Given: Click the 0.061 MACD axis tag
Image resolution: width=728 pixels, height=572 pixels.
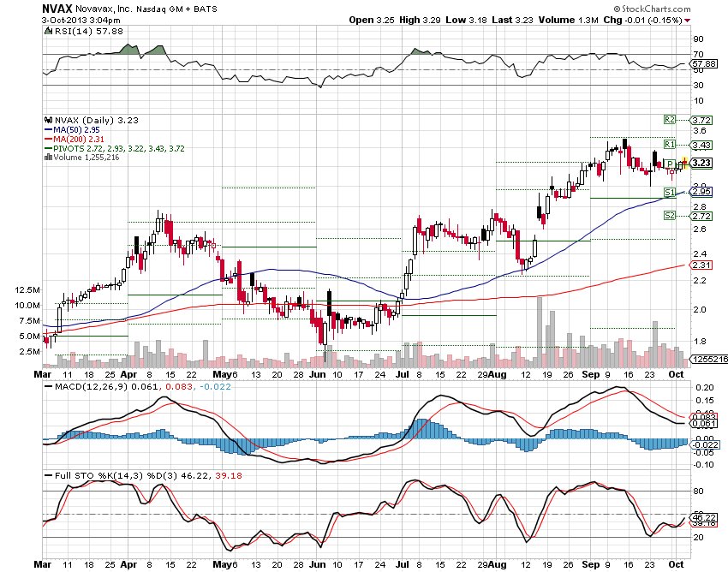Looking at the screenshot, I should pyautogui.click(x=703, y=424).
